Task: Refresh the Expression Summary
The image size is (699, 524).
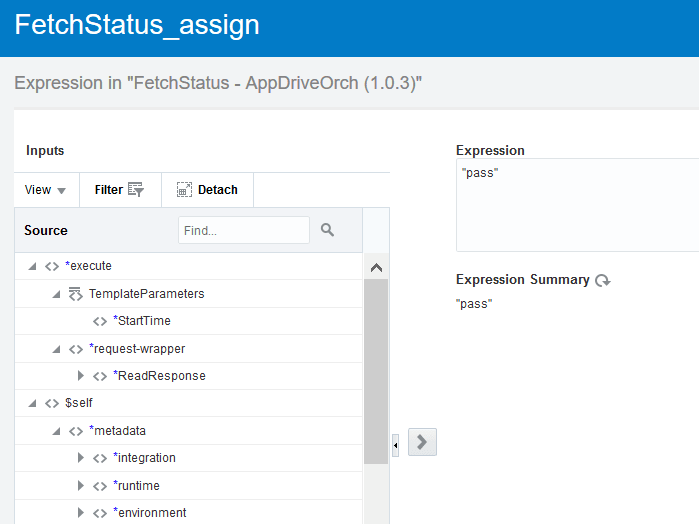Action: coord(603,280)
